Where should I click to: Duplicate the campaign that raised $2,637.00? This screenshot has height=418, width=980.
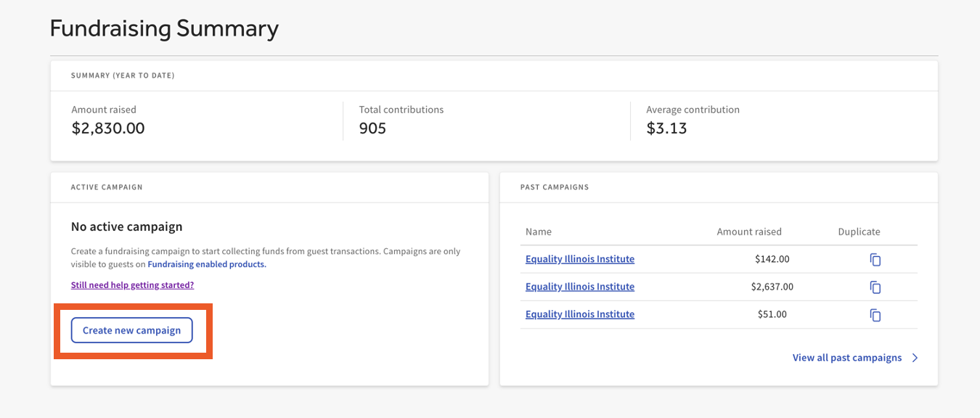pyautogui.click(x=875, y=287)
